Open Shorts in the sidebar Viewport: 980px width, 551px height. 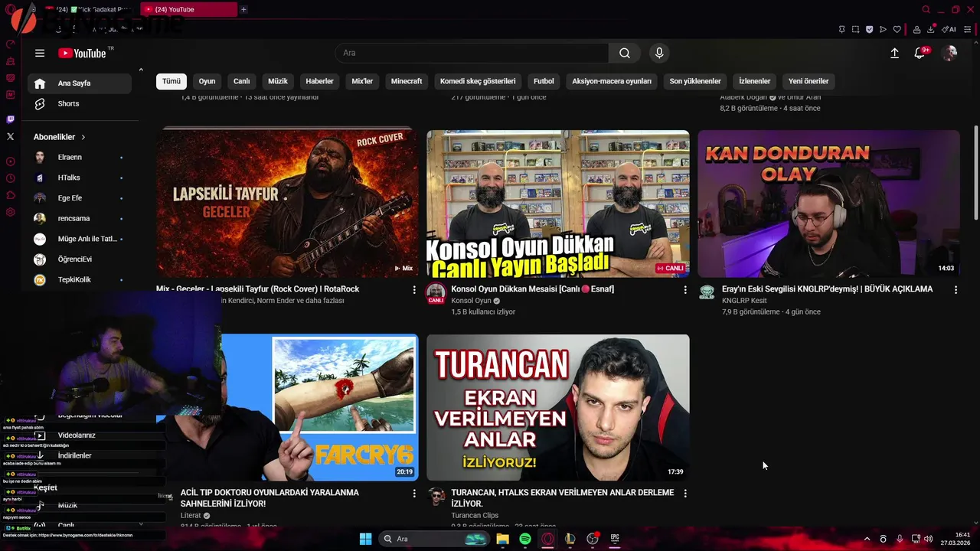click(x=80, y=103)
